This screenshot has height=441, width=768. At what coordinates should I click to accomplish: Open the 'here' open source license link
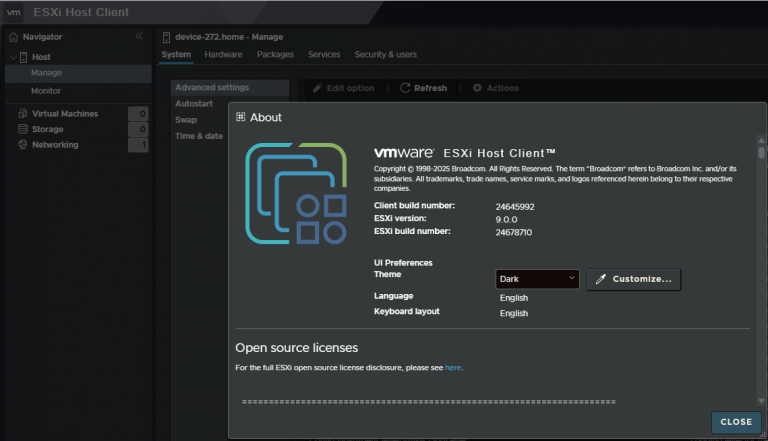point(453,368)
